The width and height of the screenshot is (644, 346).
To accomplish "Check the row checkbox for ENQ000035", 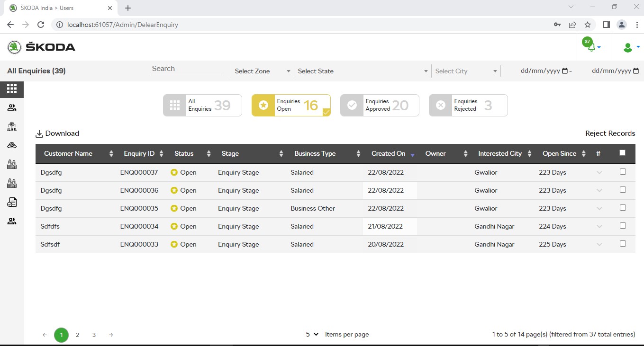I will [x=623, y=208].
